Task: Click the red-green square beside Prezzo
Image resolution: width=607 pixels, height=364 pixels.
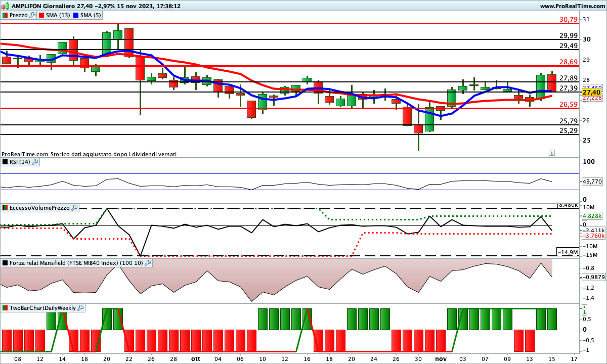Action: click(5, 15)
